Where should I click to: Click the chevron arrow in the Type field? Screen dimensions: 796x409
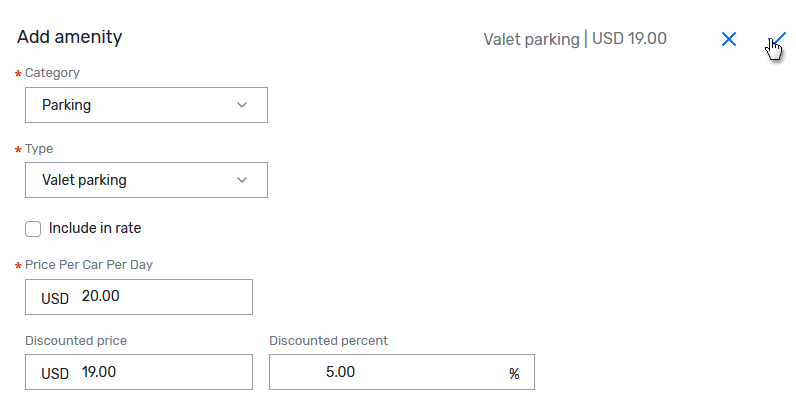coord(242,180)
